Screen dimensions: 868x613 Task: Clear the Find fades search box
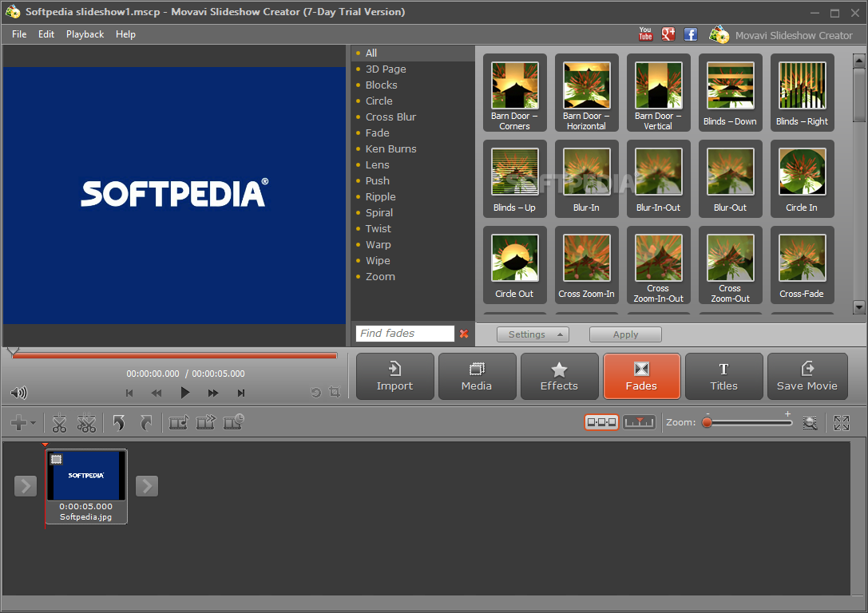pyautogui.click(x=464, y=334)
